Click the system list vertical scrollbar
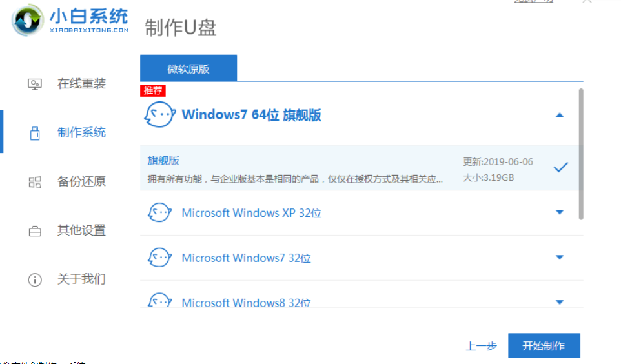 coord(580,155)
